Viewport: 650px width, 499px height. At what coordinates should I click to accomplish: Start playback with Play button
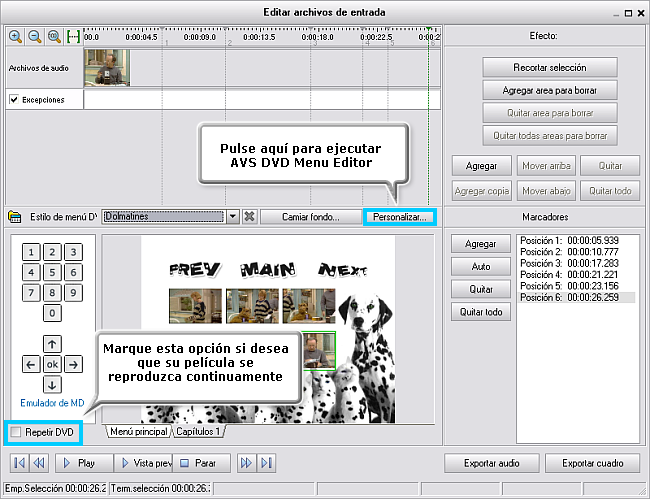point(85,463)
